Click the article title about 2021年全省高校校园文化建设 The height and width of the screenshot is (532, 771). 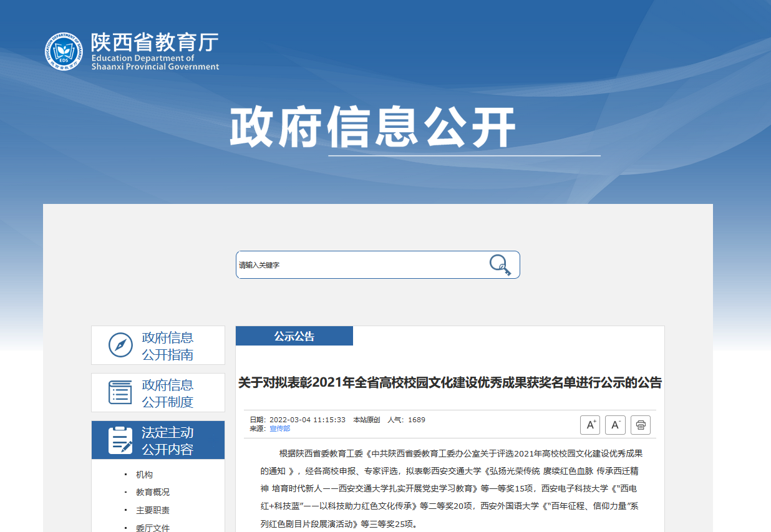click(x=450, y=382)
